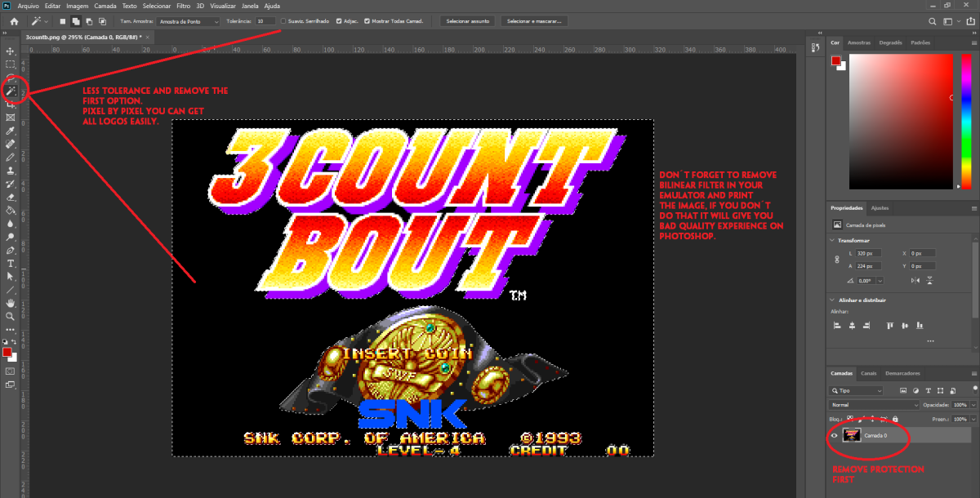
Task: Collapse the Transformar section
Action: [x=832, y=241]
